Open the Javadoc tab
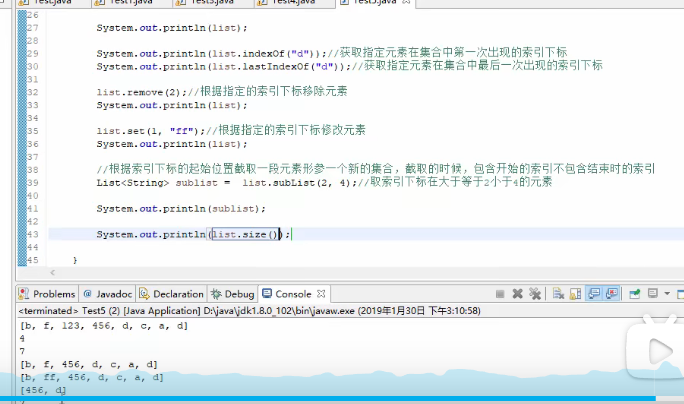Screen dimensions: 684x404 tap(108, 294)
